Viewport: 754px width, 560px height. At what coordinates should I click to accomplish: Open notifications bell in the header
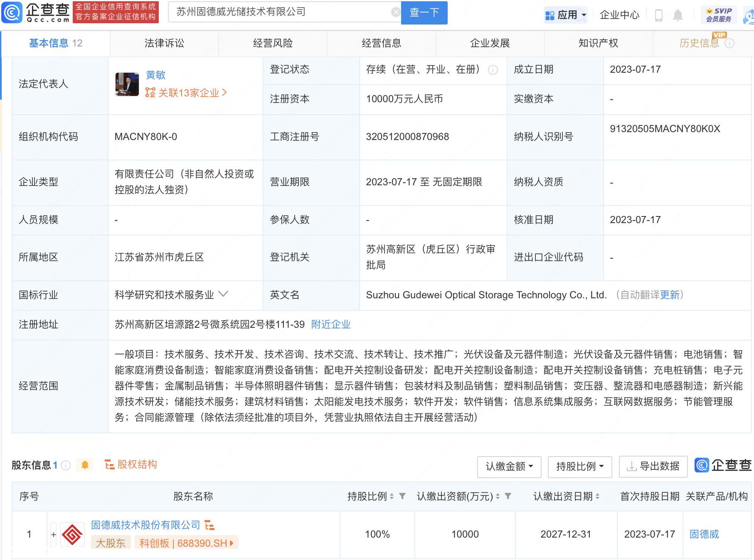678,15
